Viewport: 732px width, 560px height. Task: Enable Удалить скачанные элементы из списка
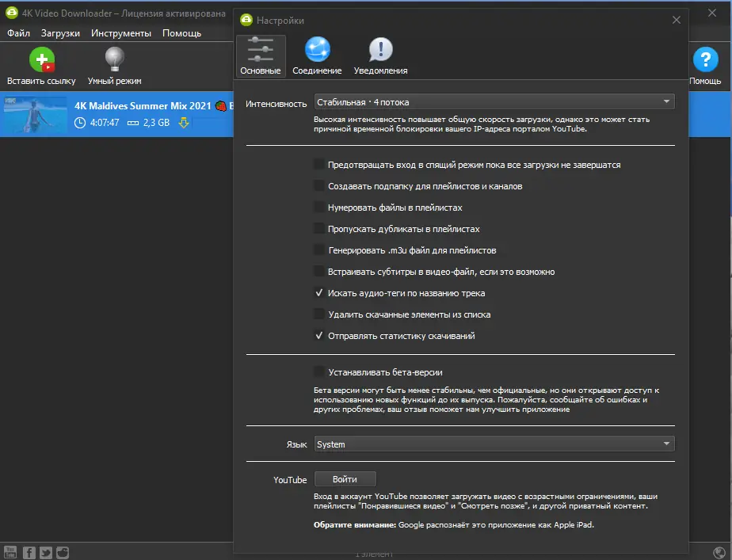pyautogui.click(x=318, y=314)
